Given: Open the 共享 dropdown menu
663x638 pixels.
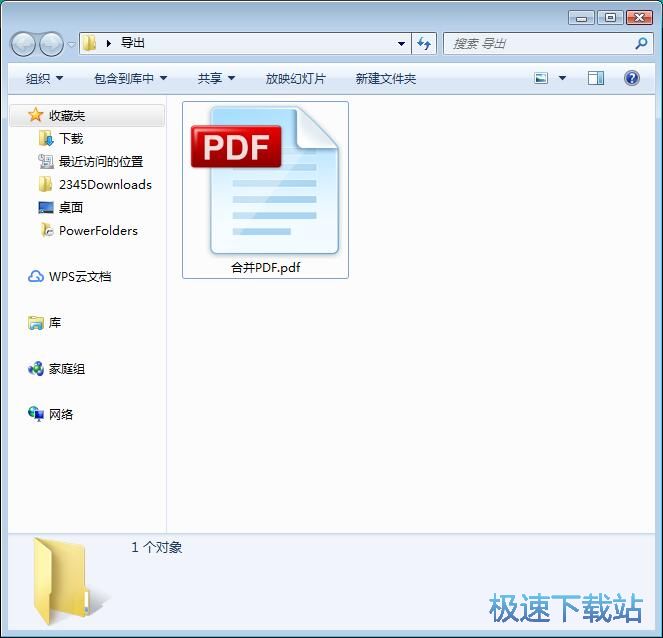Looking at the screenshot, I should click(x=216, y=78).
